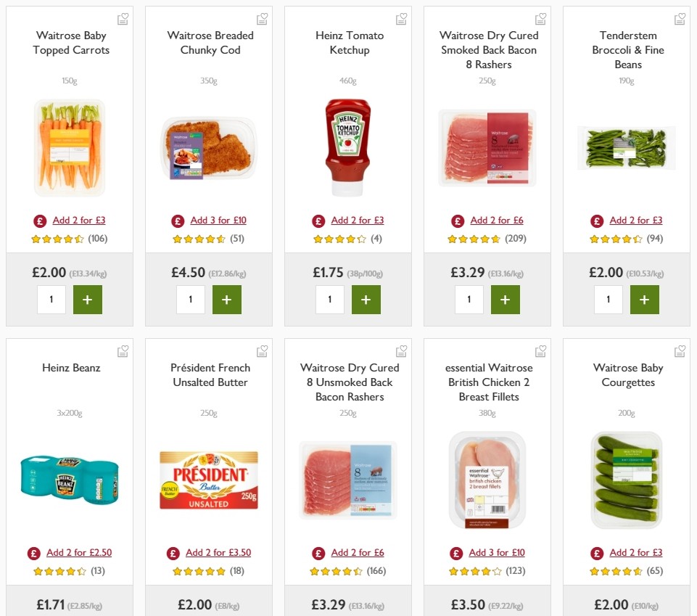Open the Add 3 for £10 offer on Breaded Chunky Cod
Viewport: 697px width, 616px height.
click(218, 221)
